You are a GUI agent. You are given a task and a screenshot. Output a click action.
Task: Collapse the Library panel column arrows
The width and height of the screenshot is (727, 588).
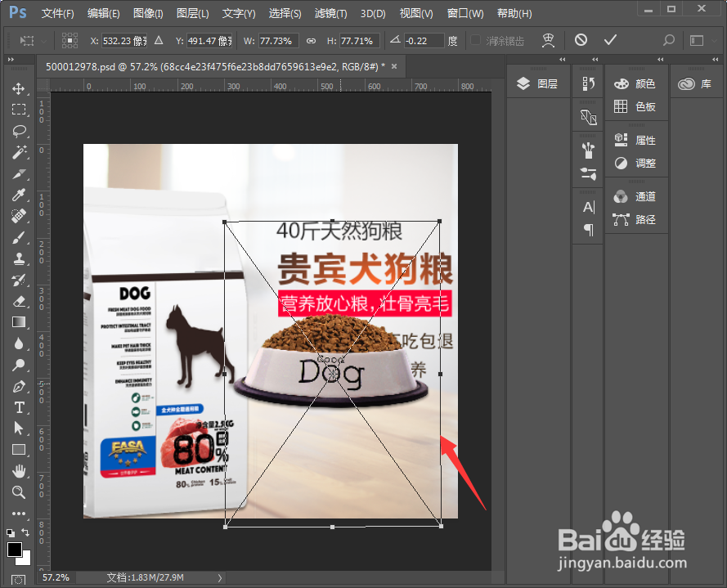coord(715,60)
